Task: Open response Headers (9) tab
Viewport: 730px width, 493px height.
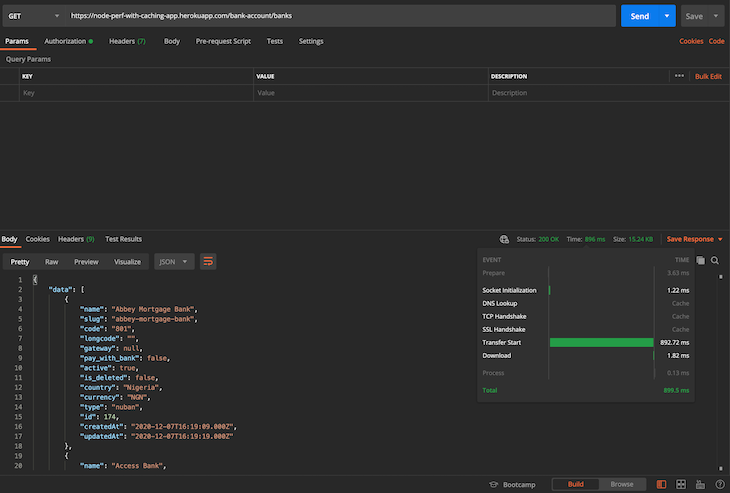Action: click(x=76, y=239)
